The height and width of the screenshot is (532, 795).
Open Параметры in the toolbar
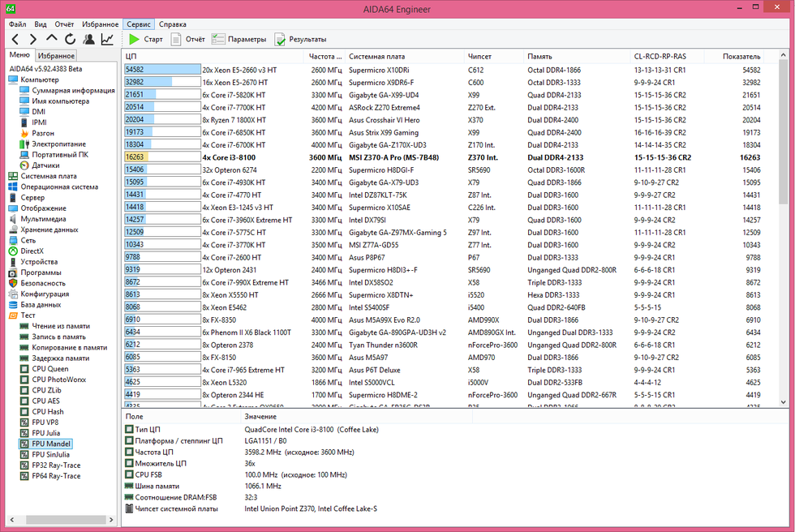[238, 39]
